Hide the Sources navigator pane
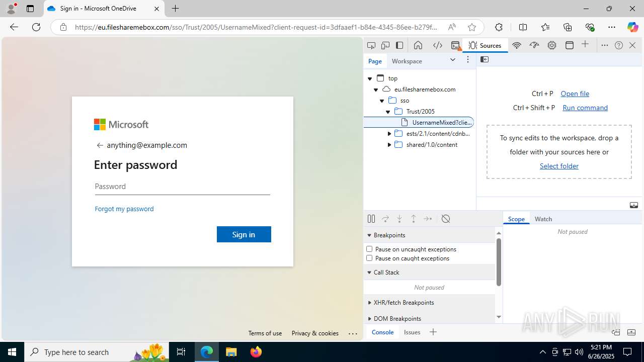Image resolution: width=644 pixels, height=362 pixels. click(485, 59)
